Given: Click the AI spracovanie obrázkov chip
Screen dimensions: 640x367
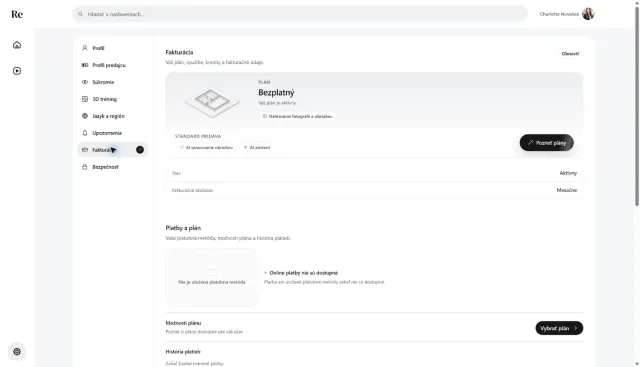Looking at the screenshot, I should coord(206,147).
